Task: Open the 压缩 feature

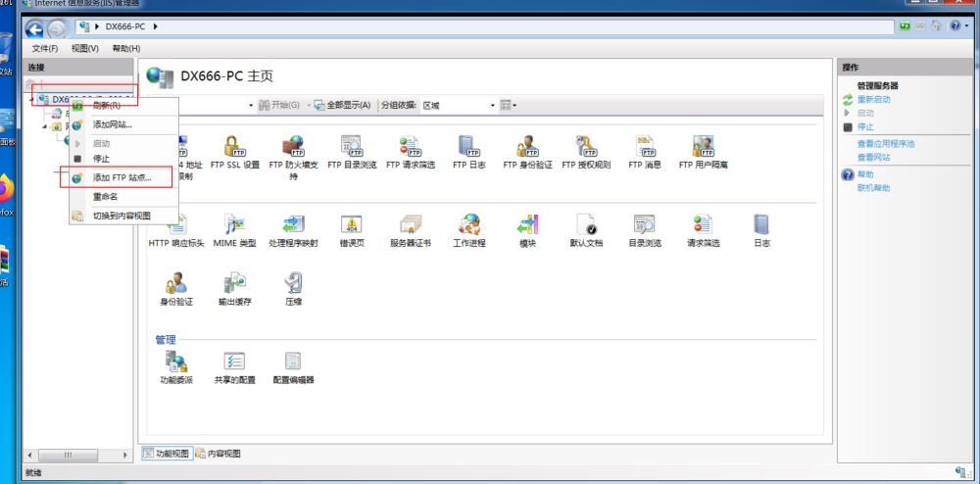Action: coord(293,289)
